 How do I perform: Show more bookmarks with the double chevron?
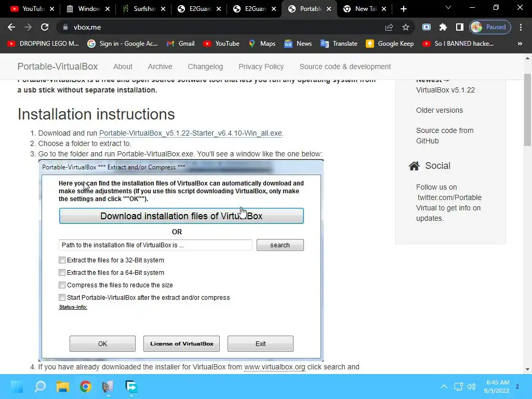click(520, 44)
